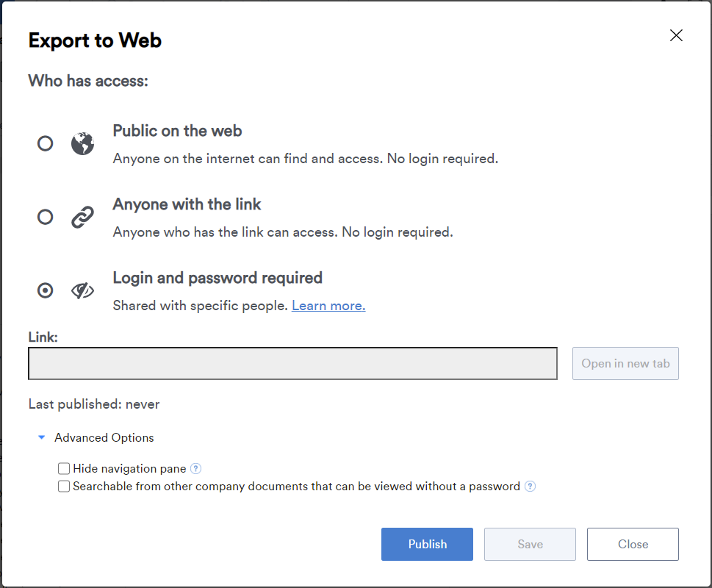712x588 pixels.
Task: Click the help icon next to Hide navigation pane
Action: point(196,468)
